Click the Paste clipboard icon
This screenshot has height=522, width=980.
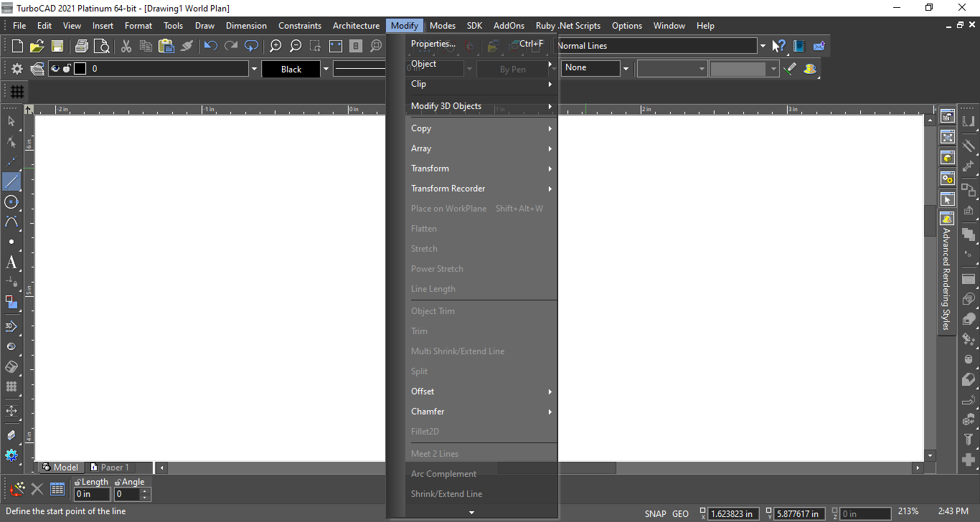pos(166,46)
